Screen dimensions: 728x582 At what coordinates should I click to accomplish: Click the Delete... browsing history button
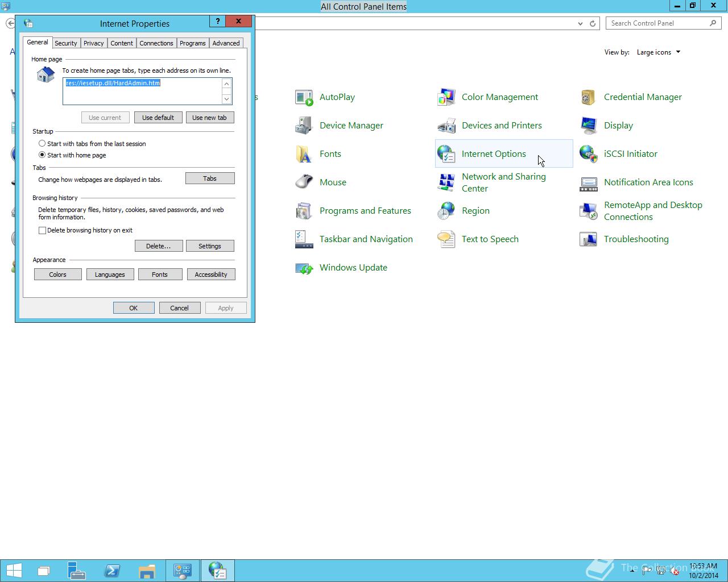coord(159,246)
